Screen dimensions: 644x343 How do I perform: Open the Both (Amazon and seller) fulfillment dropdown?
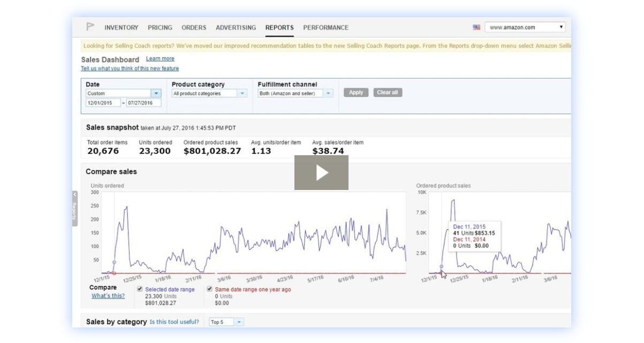click(x=296, y=93)
